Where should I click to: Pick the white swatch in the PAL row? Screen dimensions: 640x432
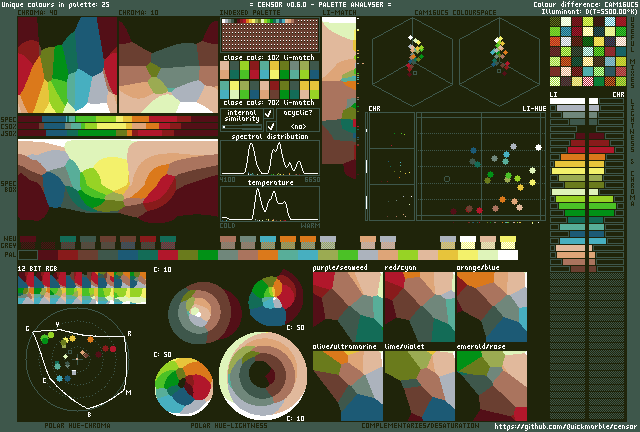pyautogui.click(x=508, y=255)
